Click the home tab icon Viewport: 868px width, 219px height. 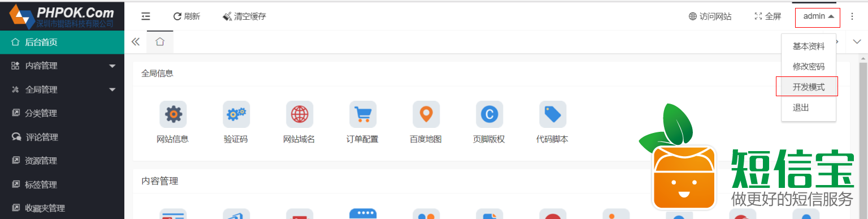(160, 42)
